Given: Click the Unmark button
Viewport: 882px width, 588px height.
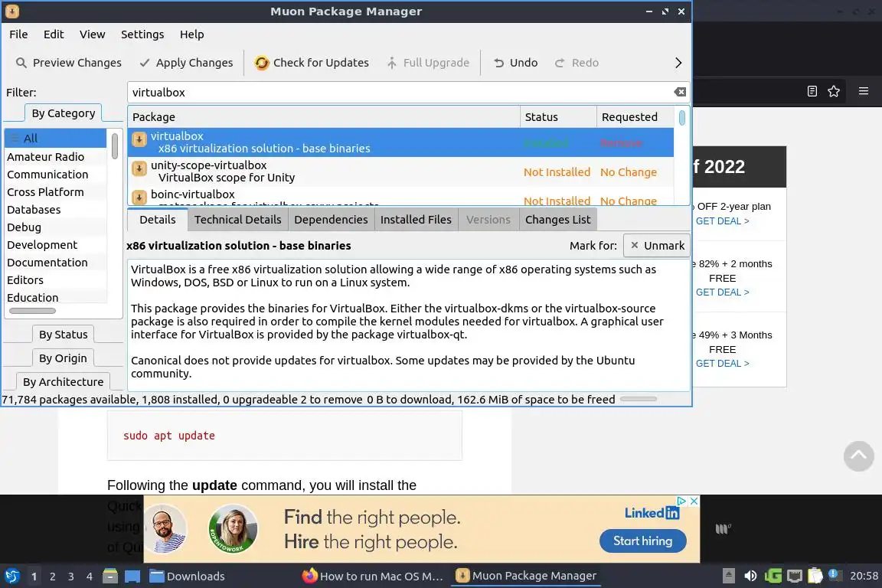Looking at the screenshot, I should click(x=657, y=245).
